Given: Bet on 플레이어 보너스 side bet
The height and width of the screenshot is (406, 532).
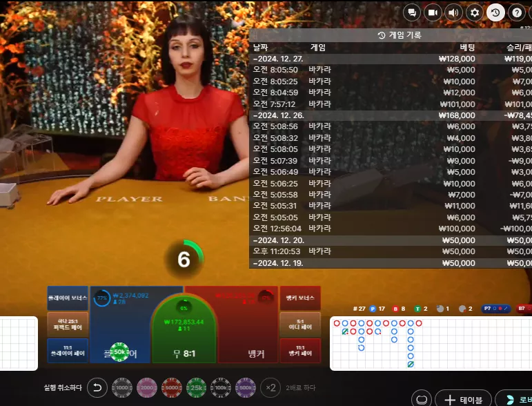Looking at the screenshot, I should 68,298.
